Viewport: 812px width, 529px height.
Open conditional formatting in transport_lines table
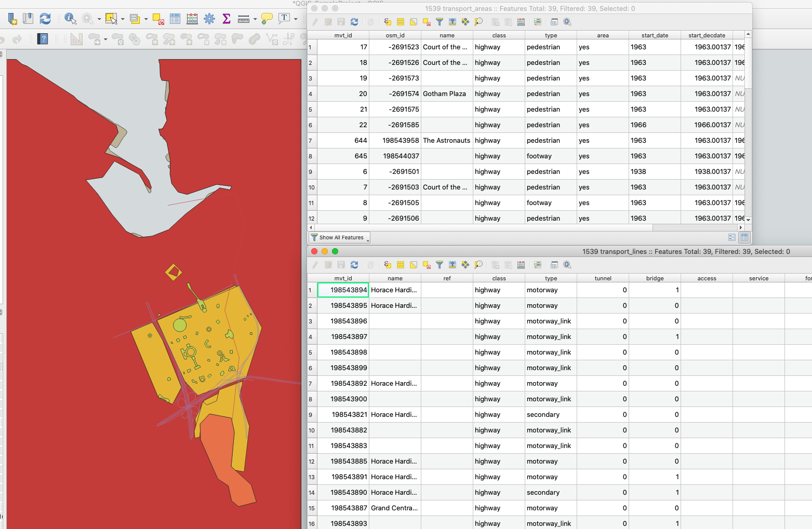pyautogui.click(x=538, y=265)
